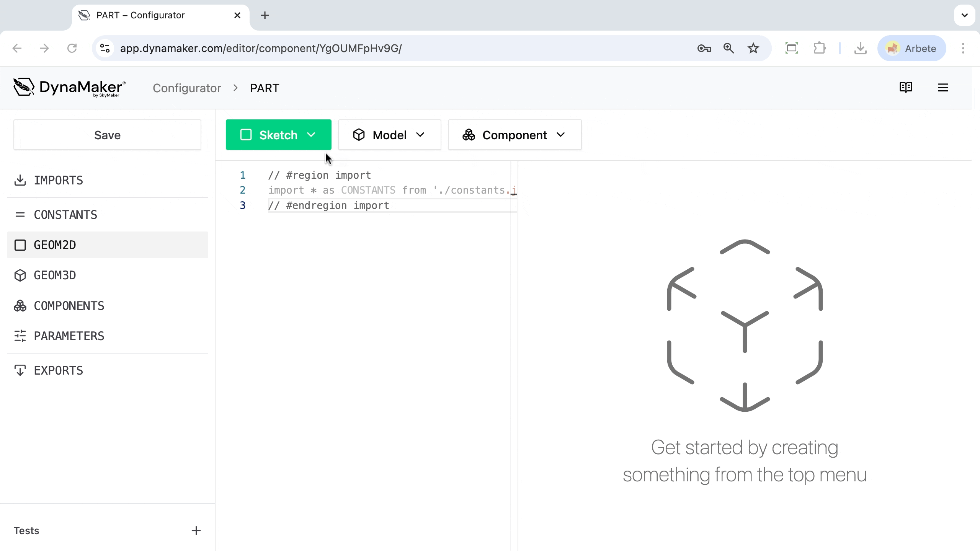980x551 pixels.
Task: Click the zoom magnifier icon in address bar
Action: pyautogui.click(x=728, y=48)
